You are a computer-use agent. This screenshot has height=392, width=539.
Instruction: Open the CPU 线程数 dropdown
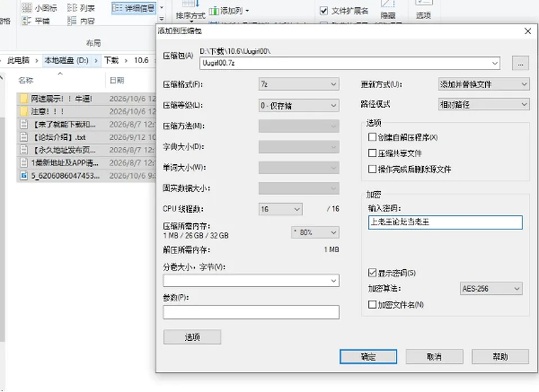click(281, 209)
